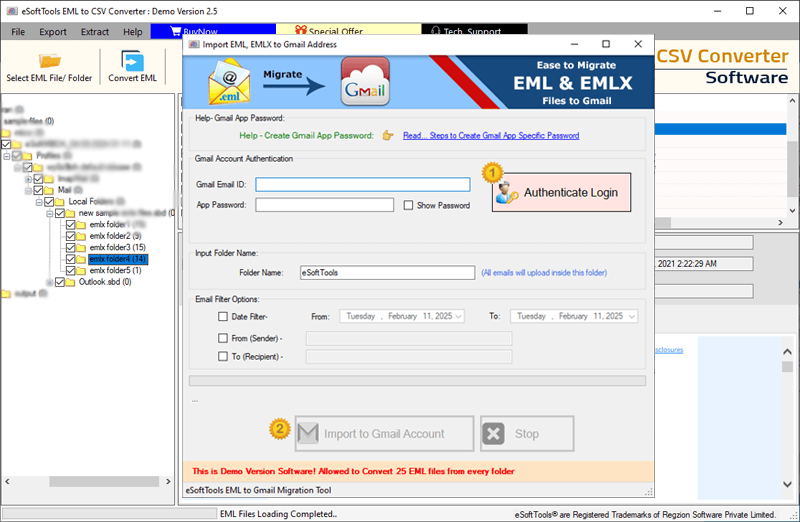Click the Authenticate Login button
The image size is (800, 522).
point(561,192)
